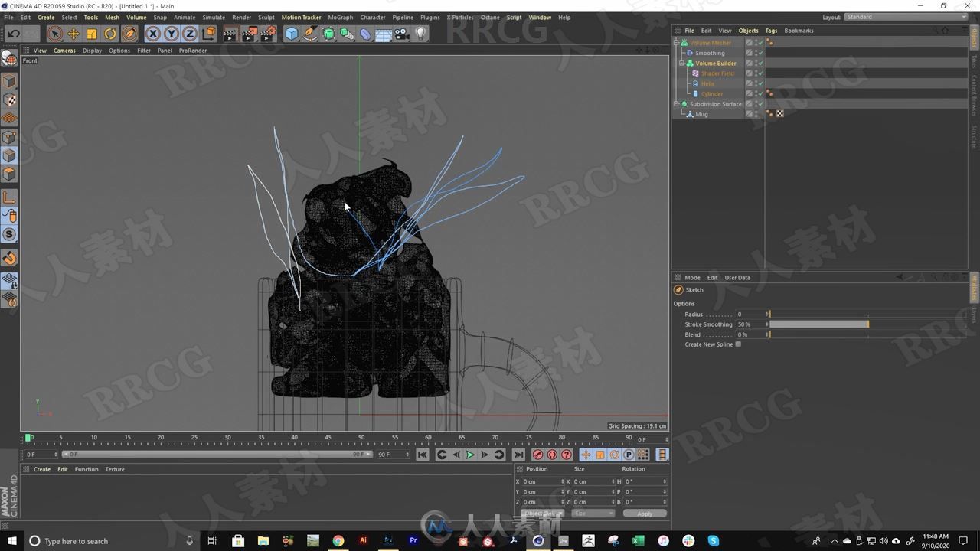The width and height of the screenshot is (980, 551).
Task: Open the Volume menu
Action: pyautogui.click(x=136, y=17)
